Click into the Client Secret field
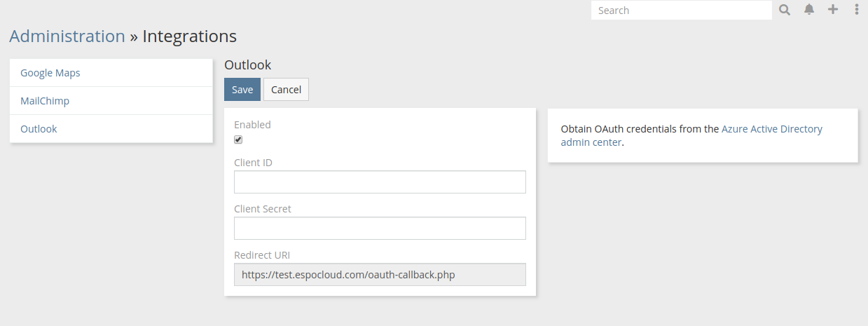 (x=380, y=229)
